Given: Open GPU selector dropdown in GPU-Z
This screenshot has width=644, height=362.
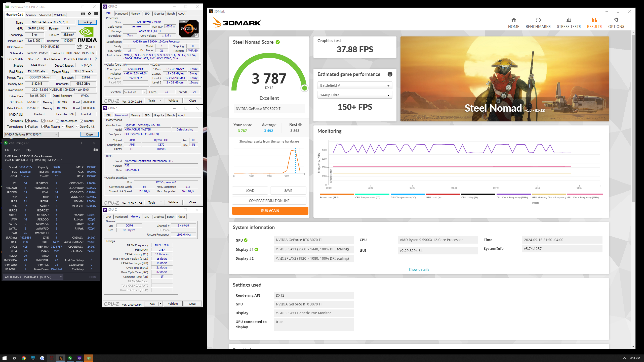Looking at the screenshot, I should (31, 134).
